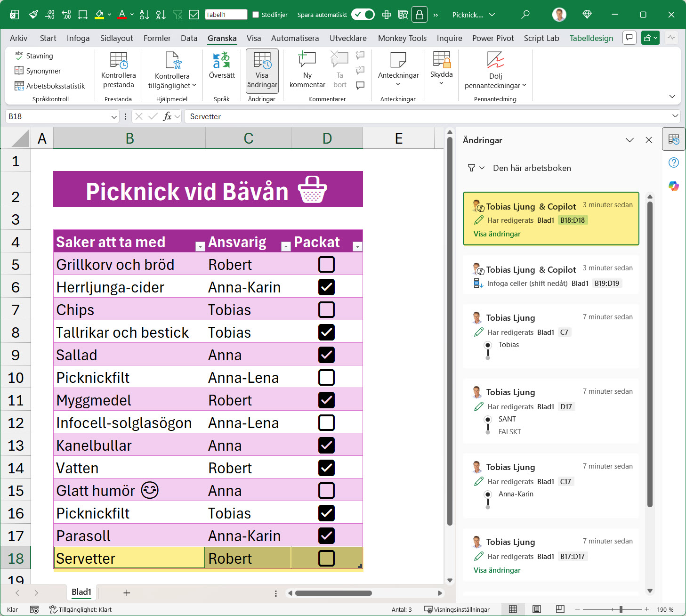Click the zoom slider handle
The image size is (686, 616).
point(621,609)
